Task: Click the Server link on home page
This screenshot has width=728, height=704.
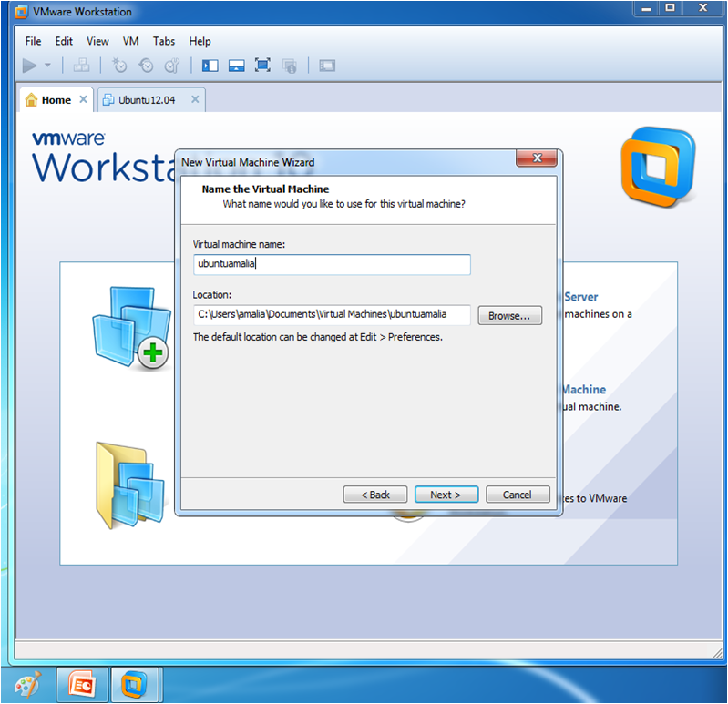Action: tap(580, 297)
